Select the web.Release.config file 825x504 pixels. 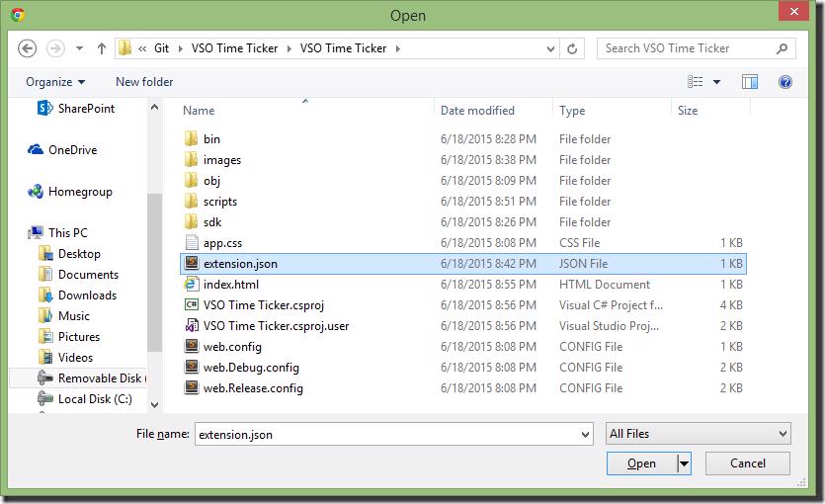(253, 388)
